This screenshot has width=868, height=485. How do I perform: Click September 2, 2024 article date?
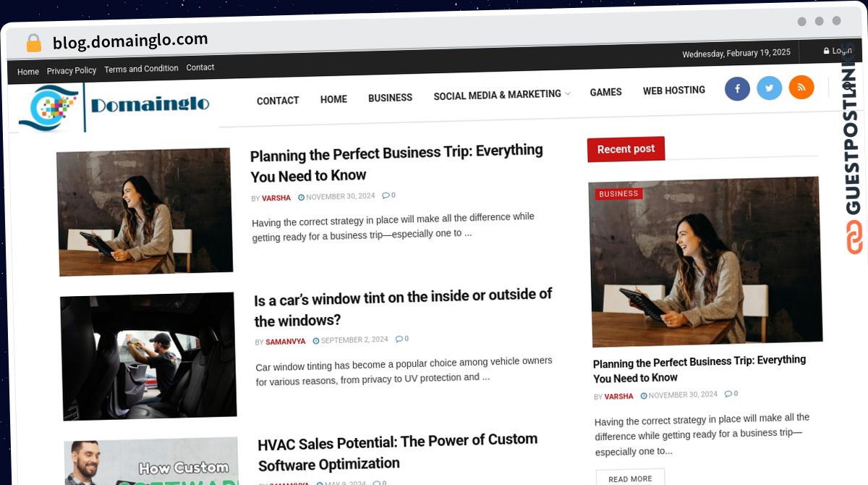(354, 339)
